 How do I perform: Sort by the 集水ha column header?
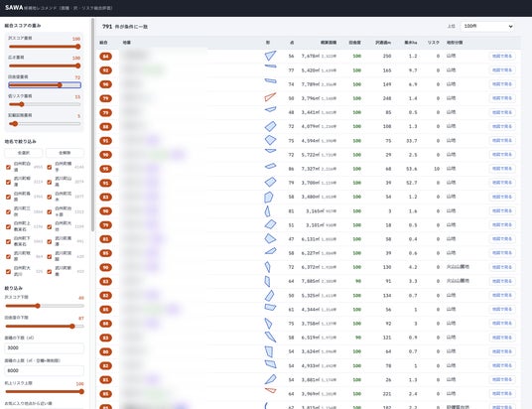pos(411,43)
